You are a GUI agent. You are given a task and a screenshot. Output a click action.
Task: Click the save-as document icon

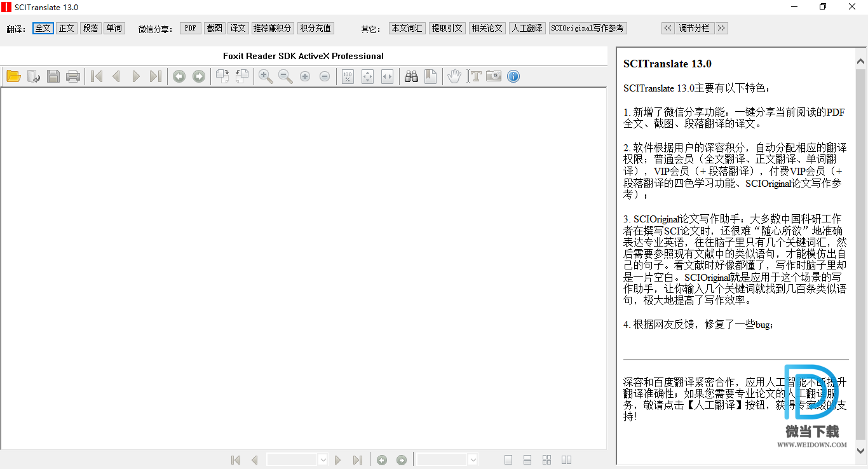[x=34, y=76]
